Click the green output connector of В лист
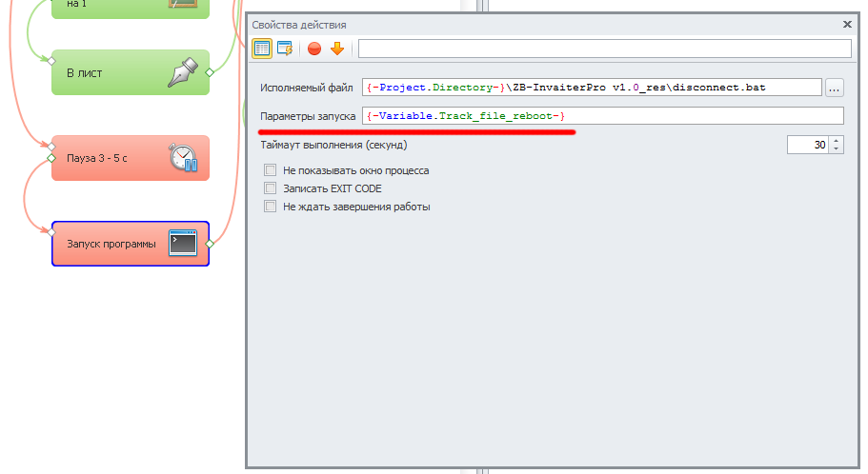 [210, 72]
